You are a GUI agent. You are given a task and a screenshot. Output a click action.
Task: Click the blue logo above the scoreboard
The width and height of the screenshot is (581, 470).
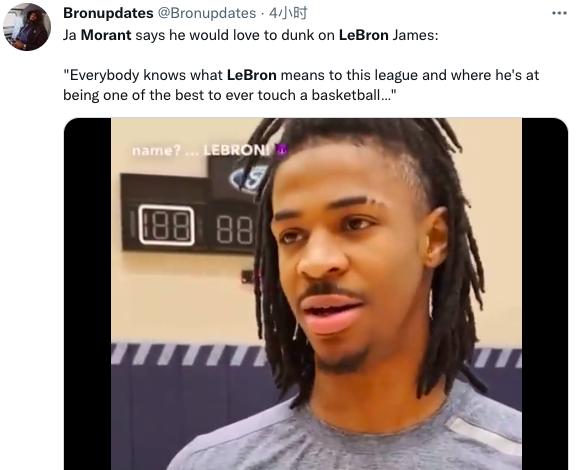tap(247, 179)
